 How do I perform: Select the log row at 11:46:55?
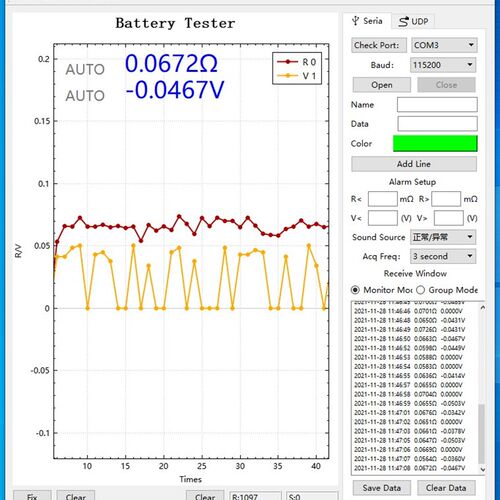point(409,376)
